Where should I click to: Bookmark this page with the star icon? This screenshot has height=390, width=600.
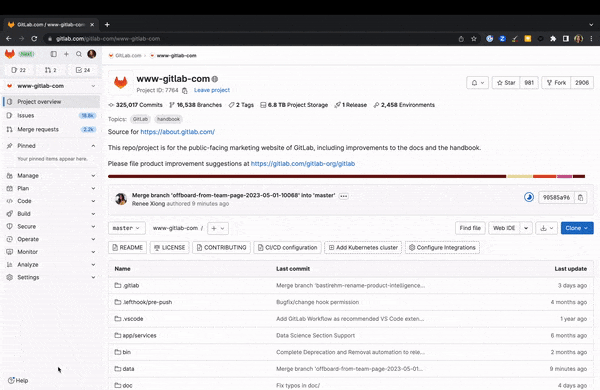point(474,39)
